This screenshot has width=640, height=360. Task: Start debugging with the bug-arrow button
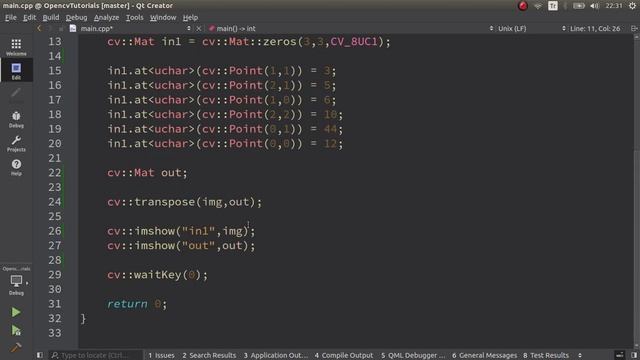point(16,330)
